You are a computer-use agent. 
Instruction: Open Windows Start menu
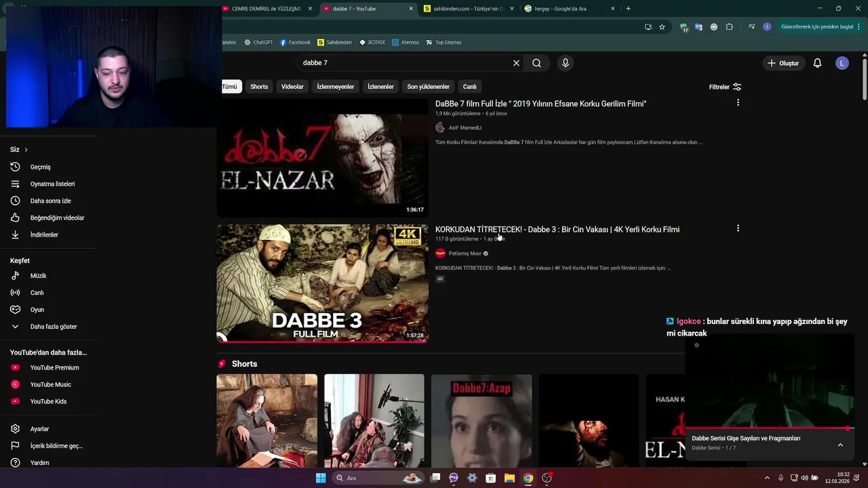[321, 478]
